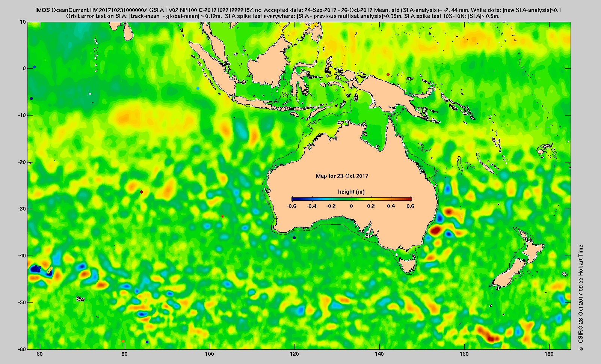601x364 pixels.
Task: Click the latitude axis label -10
Action: pyautogui.click(x=22, y=115)
